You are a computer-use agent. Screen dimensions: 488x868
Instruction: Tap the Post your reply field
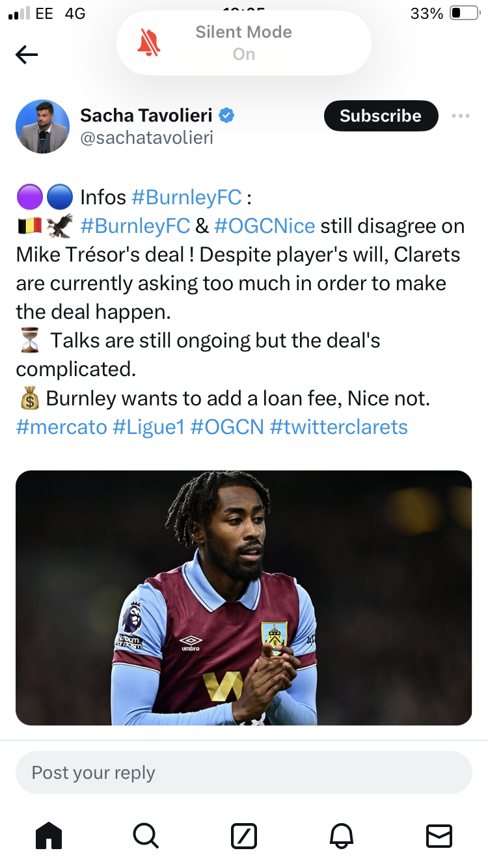click(244, 772)
